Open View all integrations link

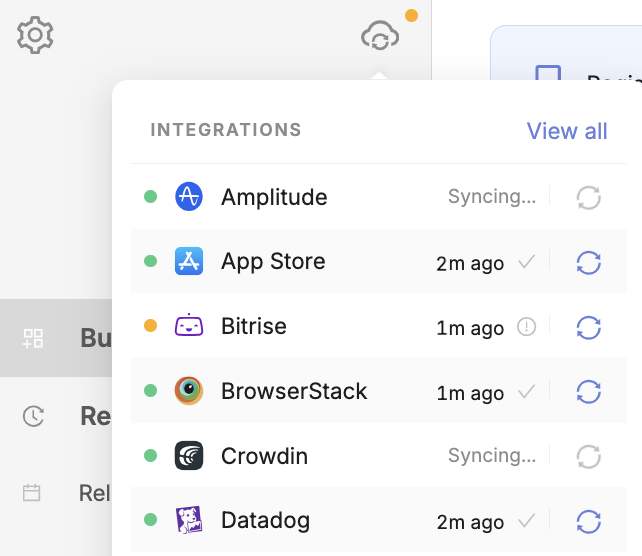[x=567, y=131]
